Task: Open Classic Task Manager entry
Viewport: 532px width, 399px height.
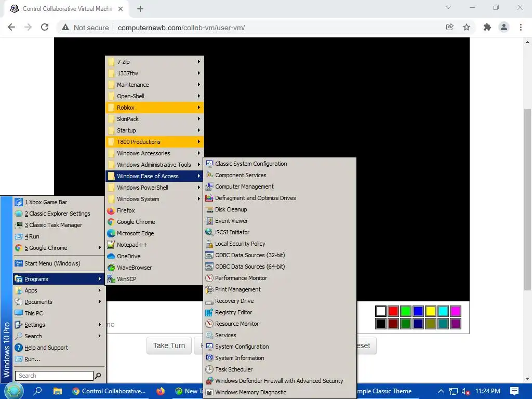Action: click(59, 225)
